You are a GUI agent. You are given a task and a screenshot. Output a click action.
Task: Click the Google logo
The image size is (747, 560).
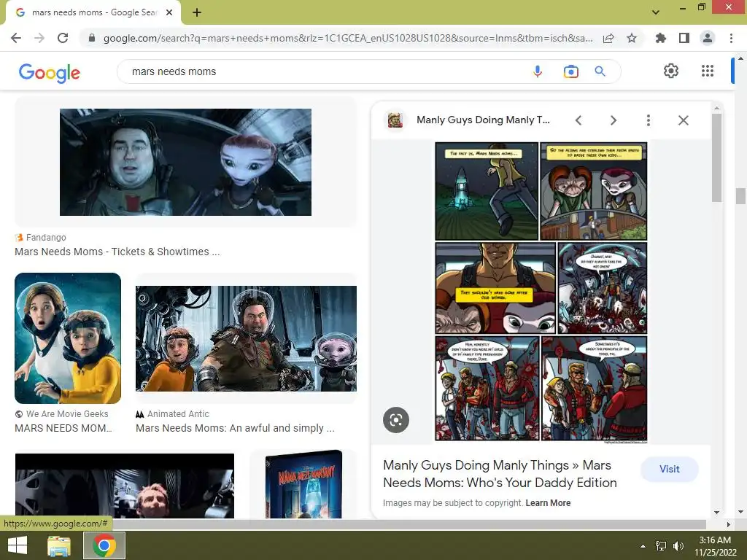point(50,72)
